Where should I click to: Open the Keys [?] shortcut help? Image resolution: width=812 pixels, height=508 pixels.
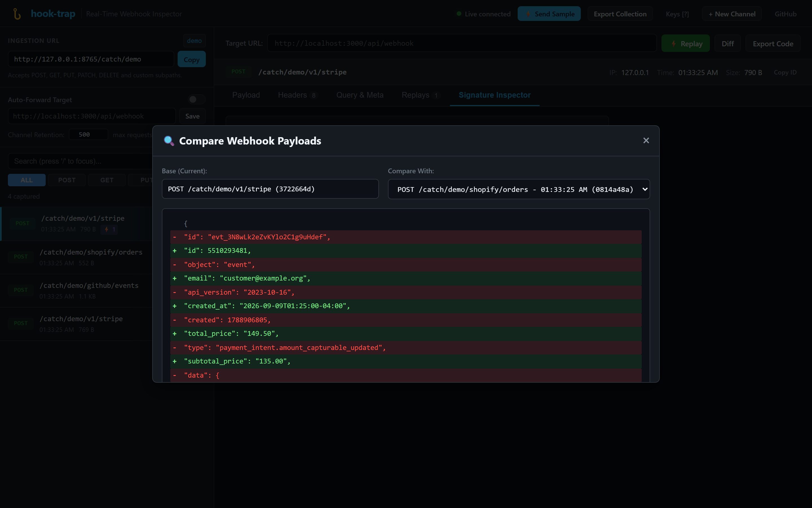(x=677, y=14)
